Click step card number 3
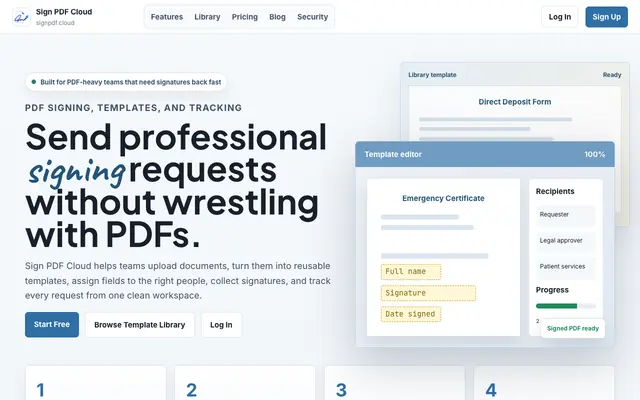 click(x=395, y=383)
